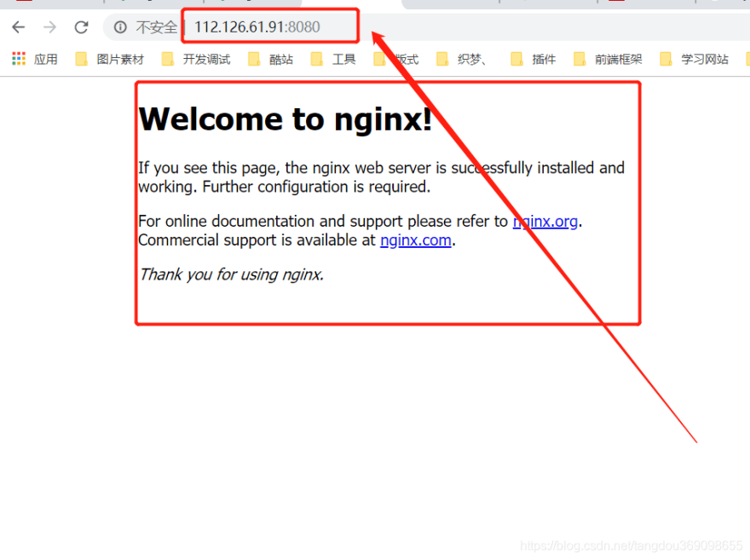
Task: Click the text 'working. Further configuration is required.'
Action: 285,187
